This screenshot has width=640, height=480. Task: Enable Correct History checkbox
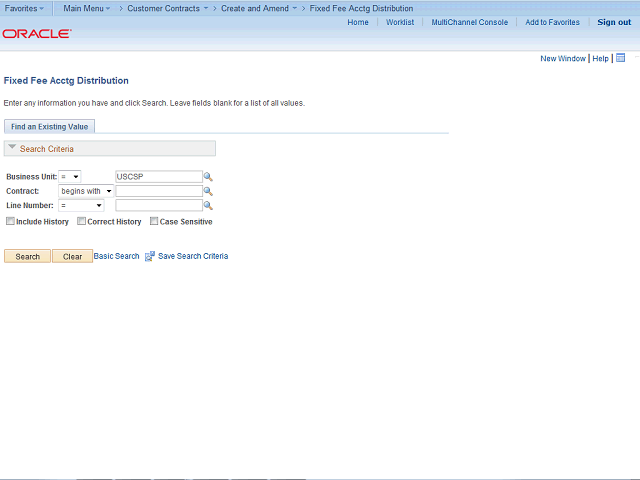coord(82,221)
